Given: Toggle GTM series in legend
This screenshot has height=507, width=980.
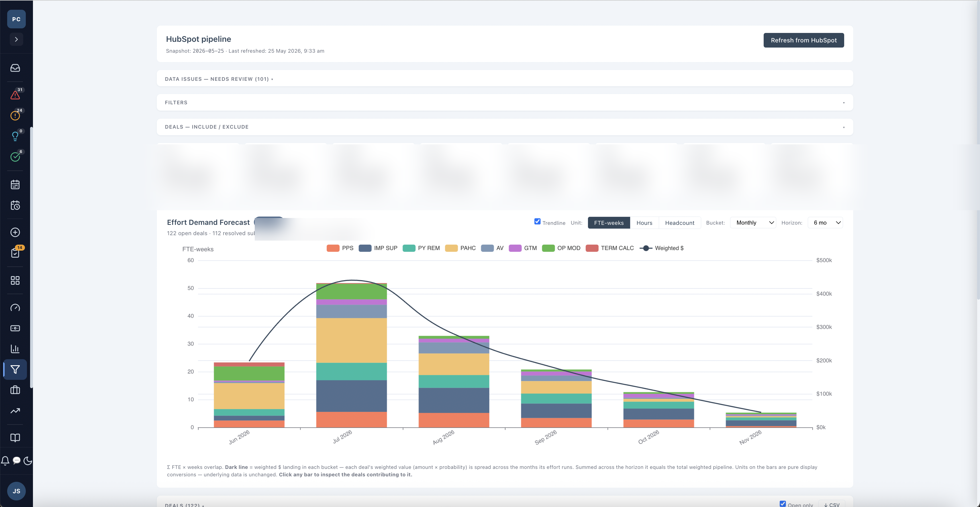Looking at the screenshot, I should coord(523,248).
